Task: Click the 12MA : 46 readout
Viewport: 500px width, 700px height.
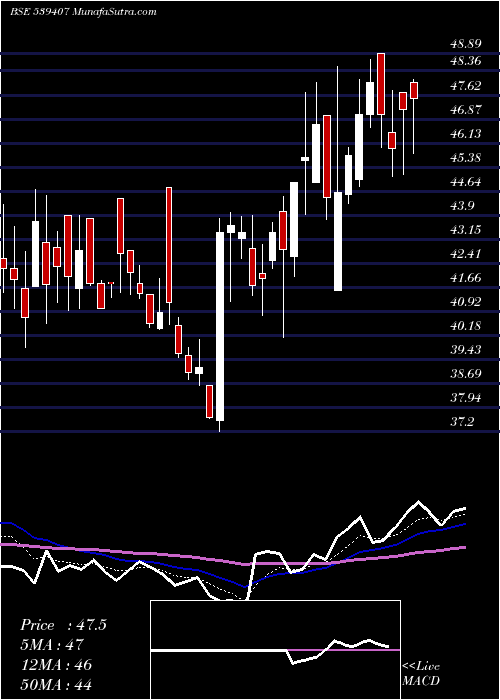Action: point(56,665)
